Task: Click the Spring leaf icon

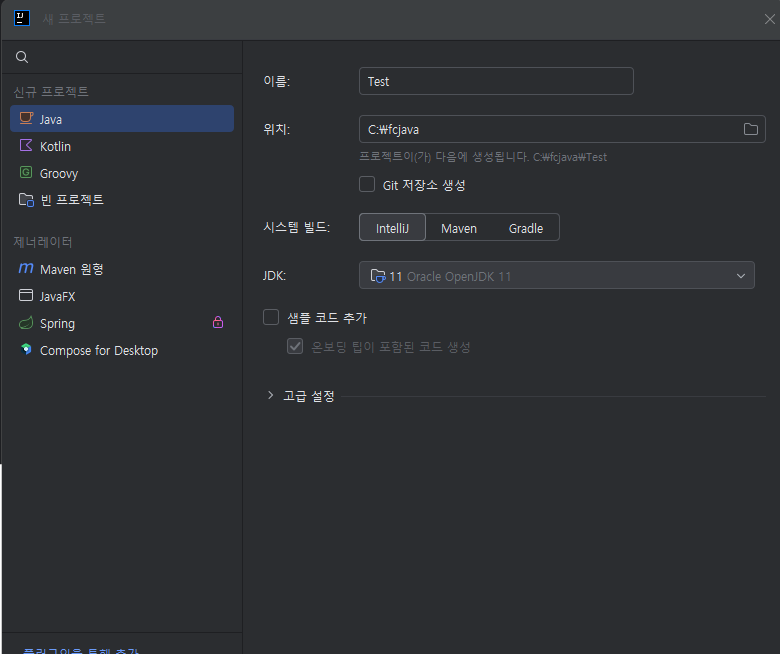Action: [26, 323]
